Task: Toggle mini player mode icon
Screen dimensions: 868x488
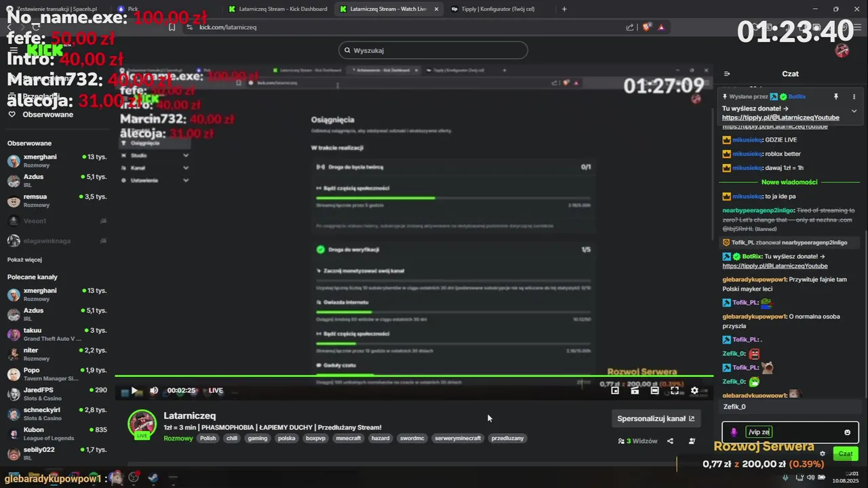Action: point(635,390)
